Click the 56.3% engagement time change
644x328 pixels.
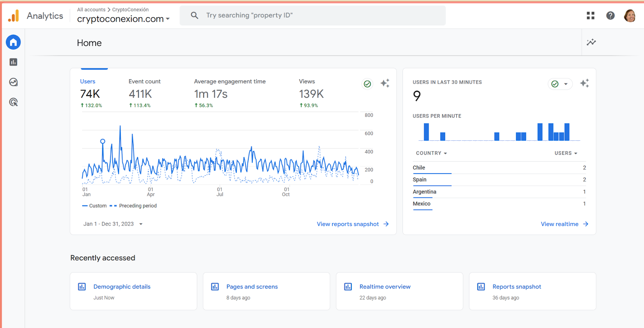(204, 105)
